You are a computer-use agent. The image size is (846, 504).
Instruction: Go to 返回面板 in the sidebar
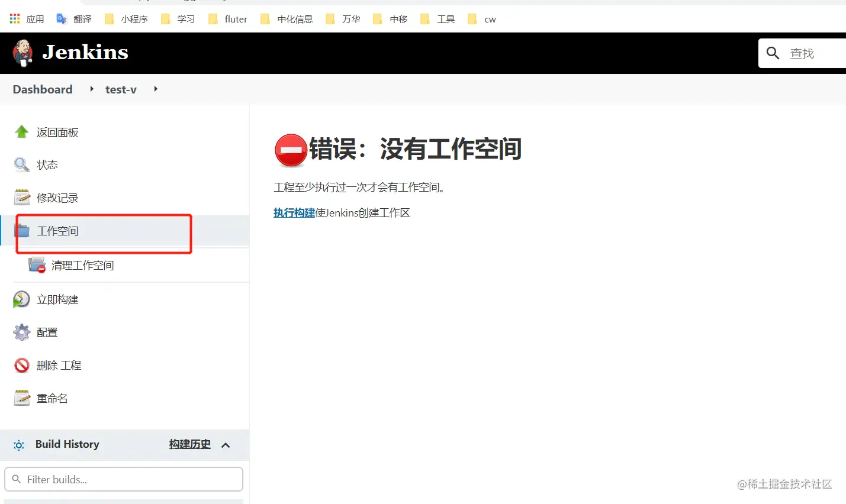[x=57, y=133]
